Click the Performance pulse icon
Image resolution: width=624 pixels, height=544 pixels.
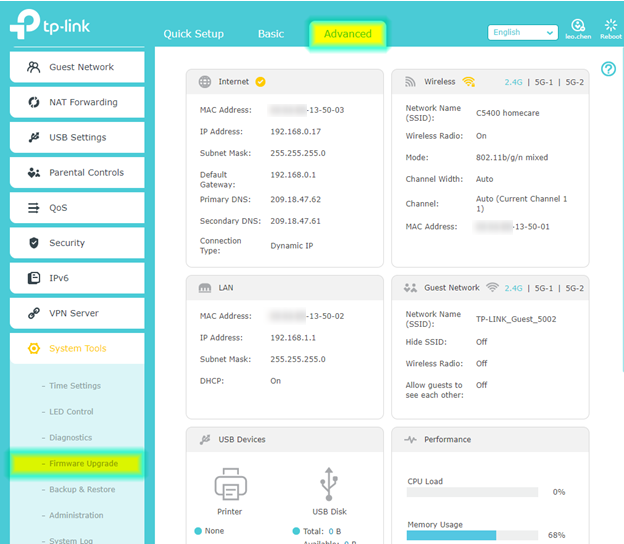coord(410,440)
